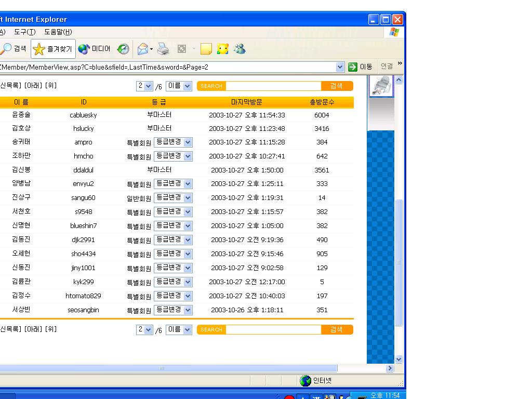The height and width of the screenshot is (399, 532).
Task: Open the Tools (도구) menu
Action: click(24, 32)
